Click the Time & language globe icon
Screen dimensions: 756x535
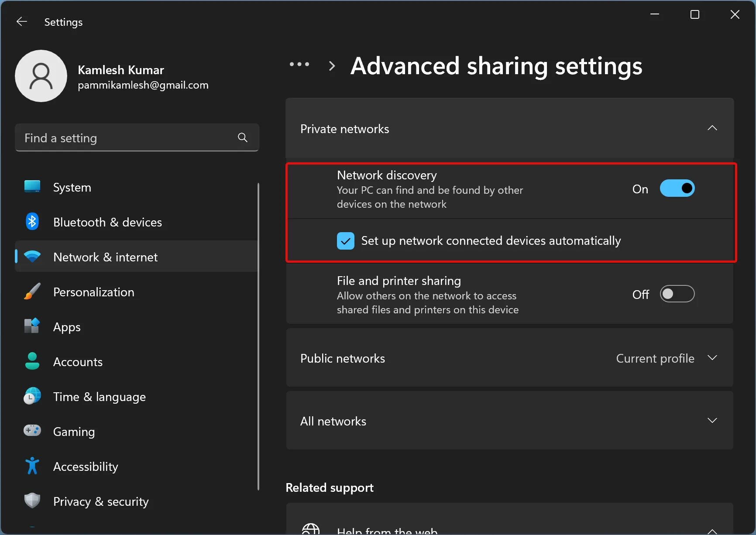click(x=32, y=396)
